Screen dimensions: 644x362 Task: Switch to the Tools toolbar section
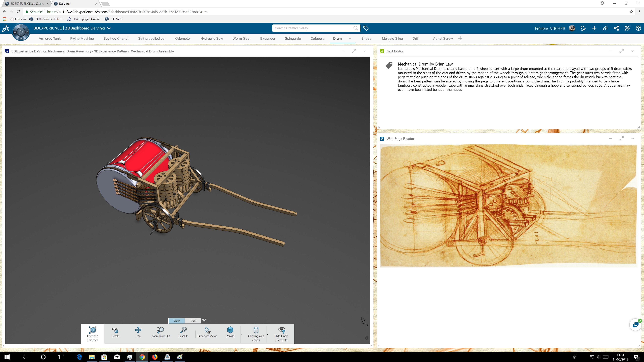[193, 321]
